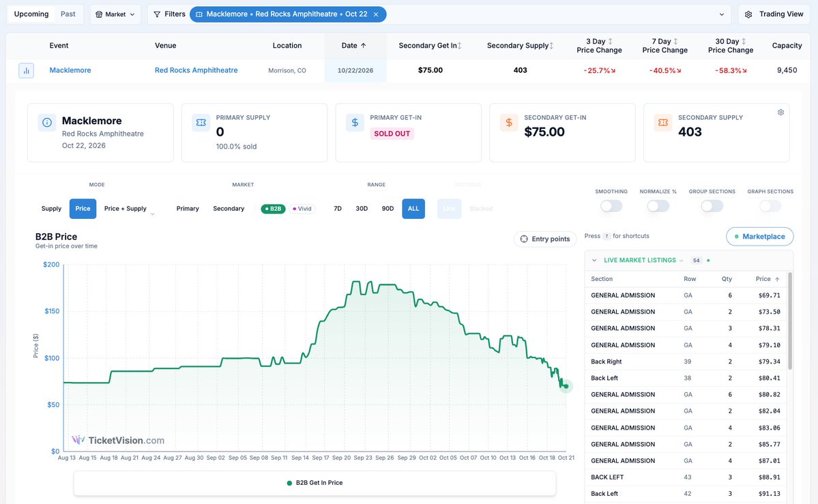Switch to the Past tab
This screenshot has width=818, height=504.
(68, 14)
